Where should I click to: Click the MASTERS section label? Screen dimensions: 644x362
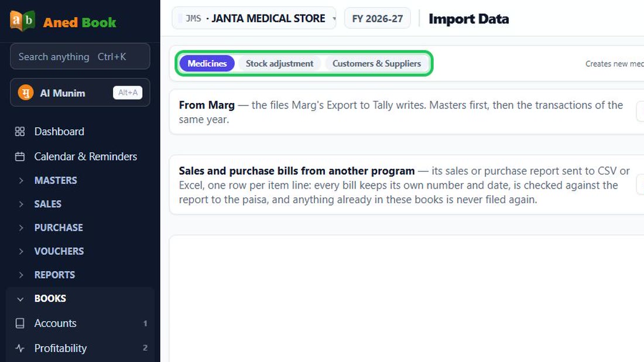point(56,180)
